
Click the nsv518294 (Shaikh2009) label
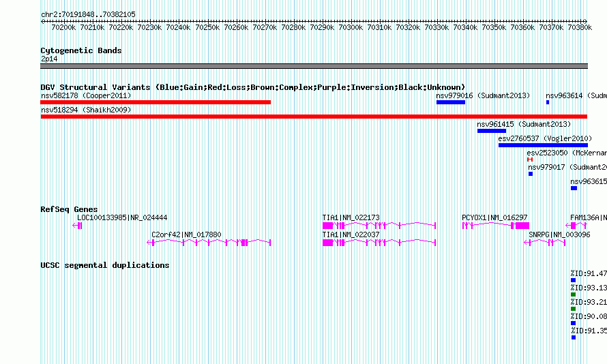coord(86,110)
